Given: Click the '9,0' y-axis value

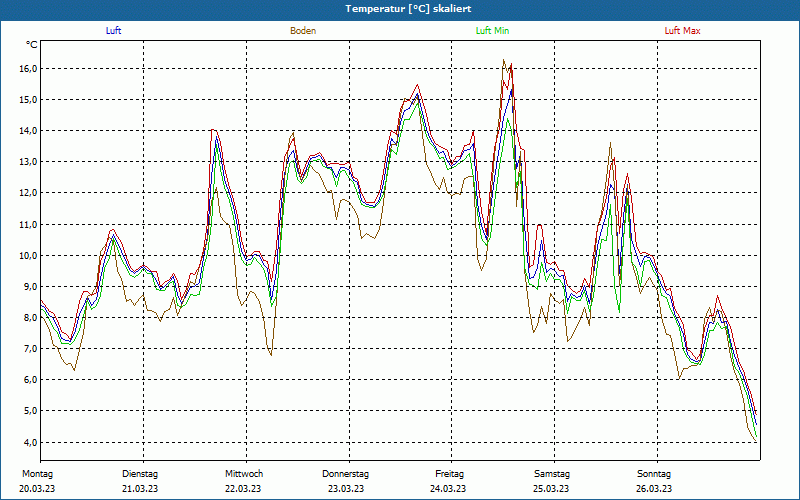Looking at the screenshot, I should point(31,287).
